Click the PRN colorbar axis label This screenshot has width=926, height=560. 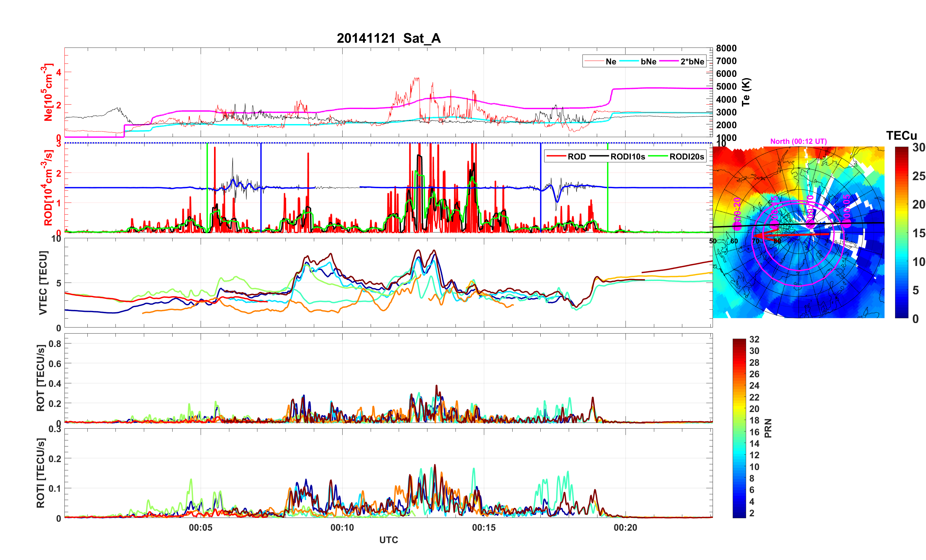(768, 428)
